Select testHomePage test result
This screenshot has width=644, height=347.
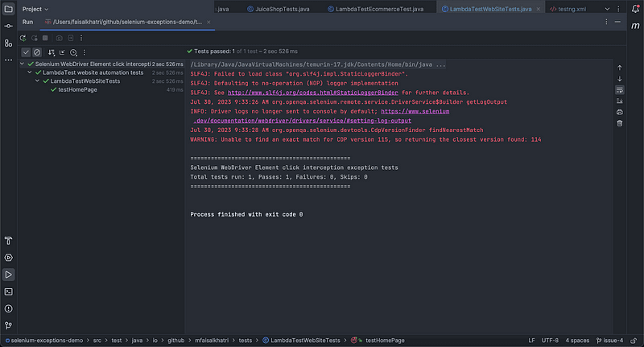pyautogui.click(x=77, y=89)
